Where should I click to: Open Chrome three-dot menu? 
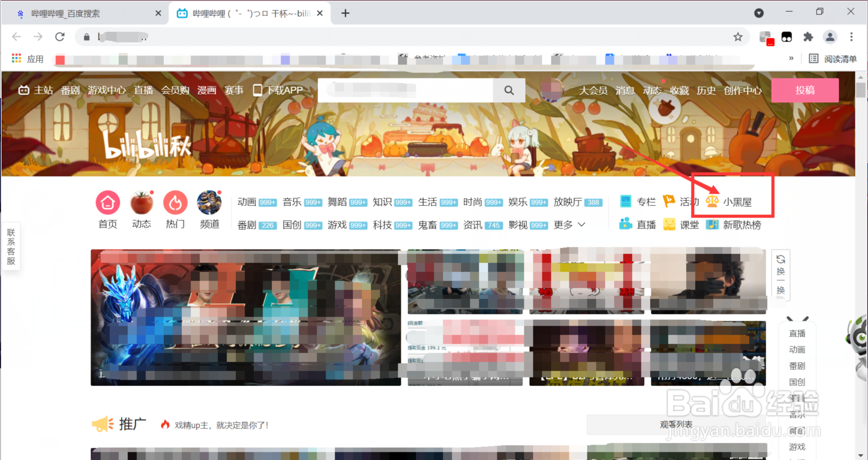(x=852, y=37)
